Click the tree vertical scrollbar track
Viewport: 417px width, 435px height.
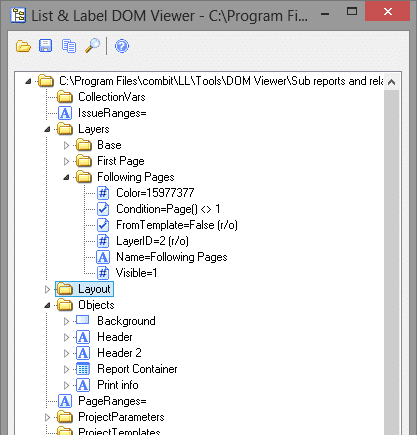tap(392, 262)
